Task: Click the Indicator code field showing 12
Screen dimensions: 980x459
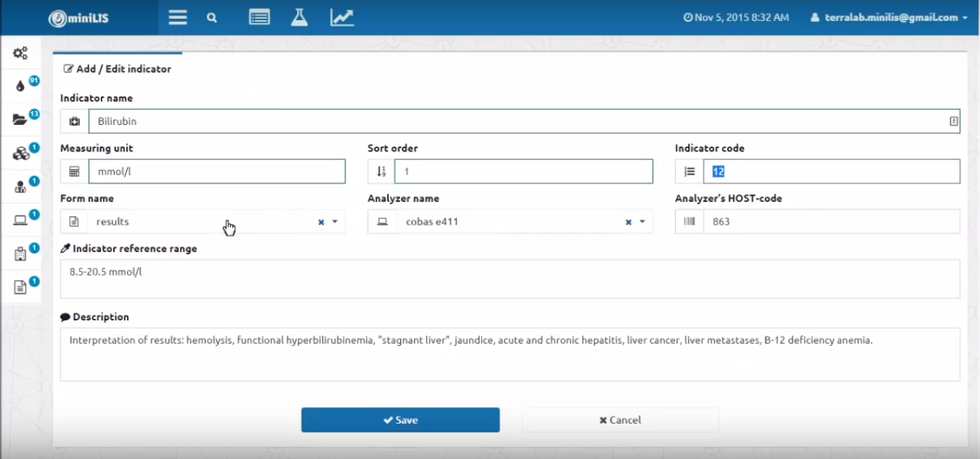Action: pos(831,172)
